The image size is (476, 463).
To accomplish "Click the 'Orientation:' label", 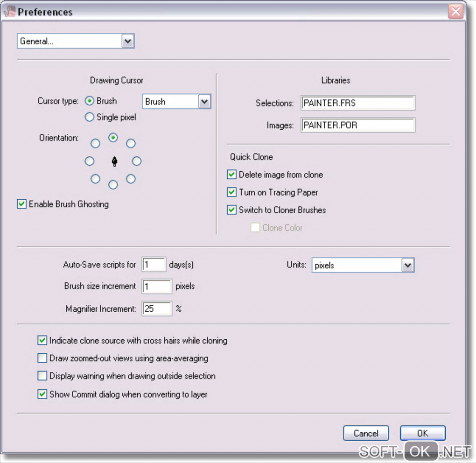I will coord(59,138).
